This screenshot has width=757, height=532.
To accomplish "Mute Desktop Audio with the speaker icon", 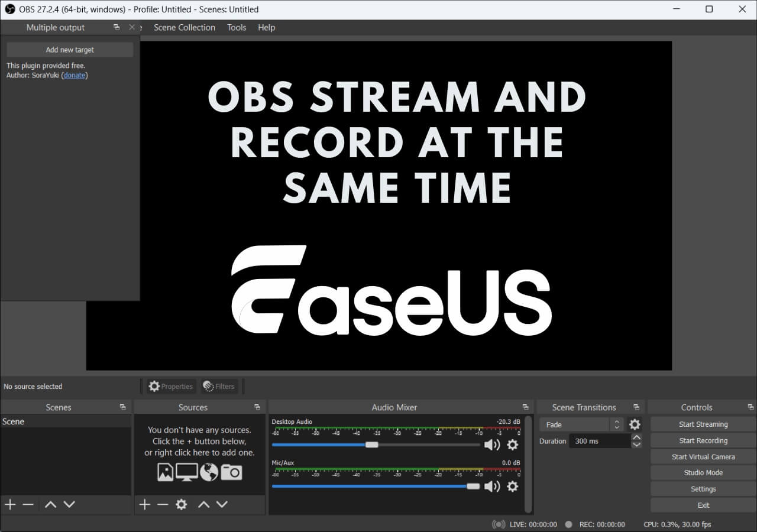I will [x=491, y=445].
